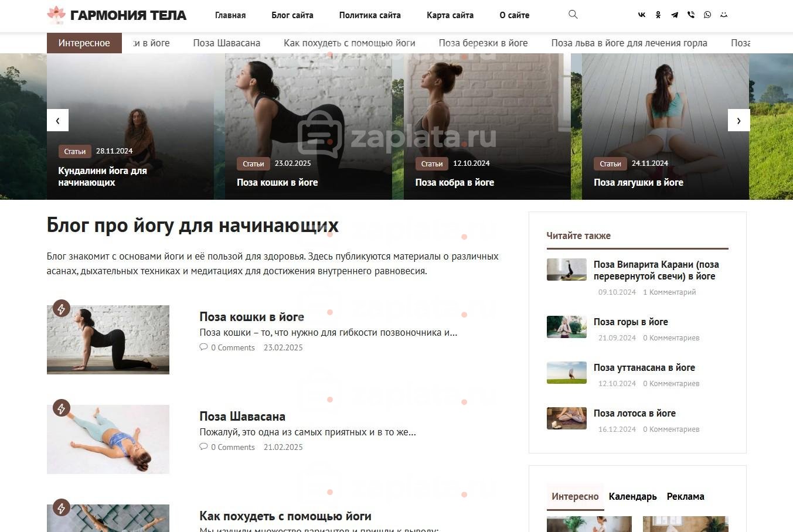Image resolution: width=793 pixels, height=532 pixels.
Task: Click Статьи tag on Кундалини йога slide
Action: click(x=75, y=151)
